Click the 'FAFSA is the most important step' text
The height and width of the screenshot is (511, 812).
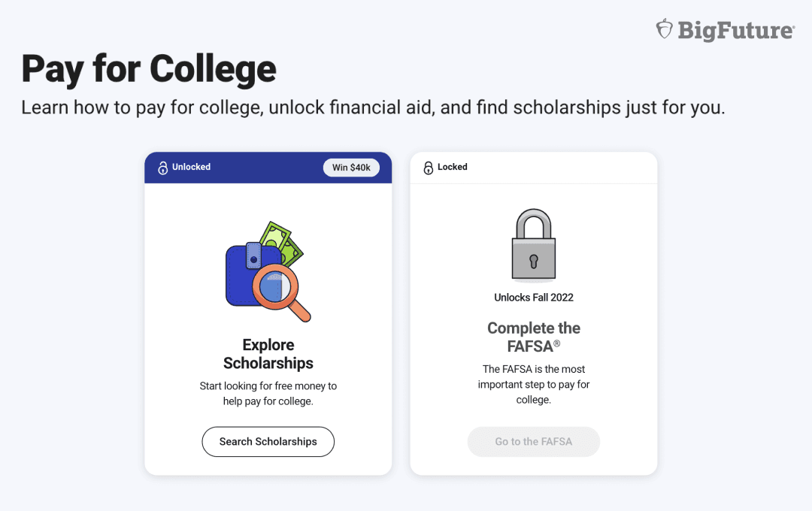534,384
